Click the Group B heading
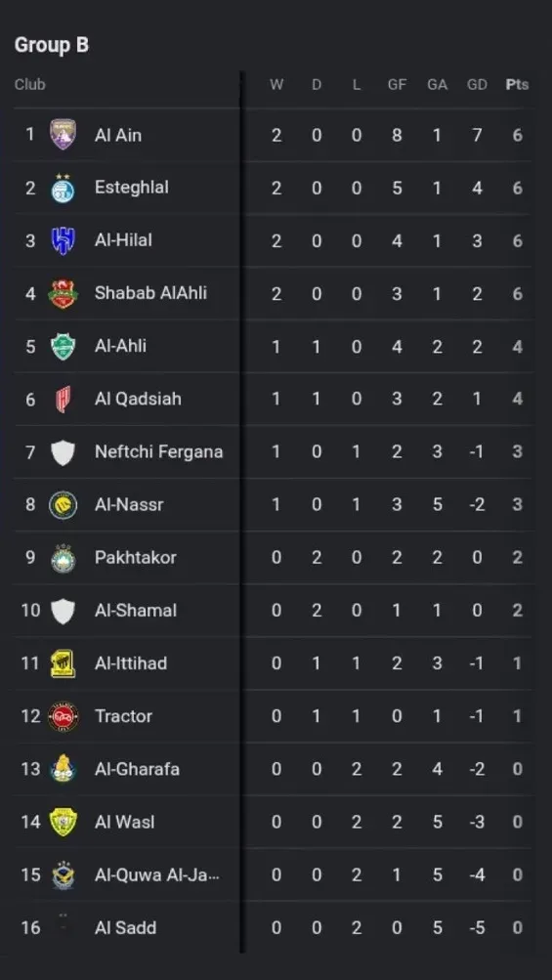Viewport: 552px width, 980px height. point(51,45)
